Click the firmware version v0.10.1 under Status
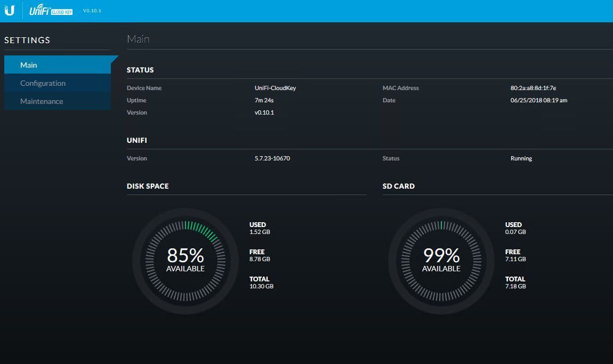The image size is (613, 364). (x=264, y=112)
